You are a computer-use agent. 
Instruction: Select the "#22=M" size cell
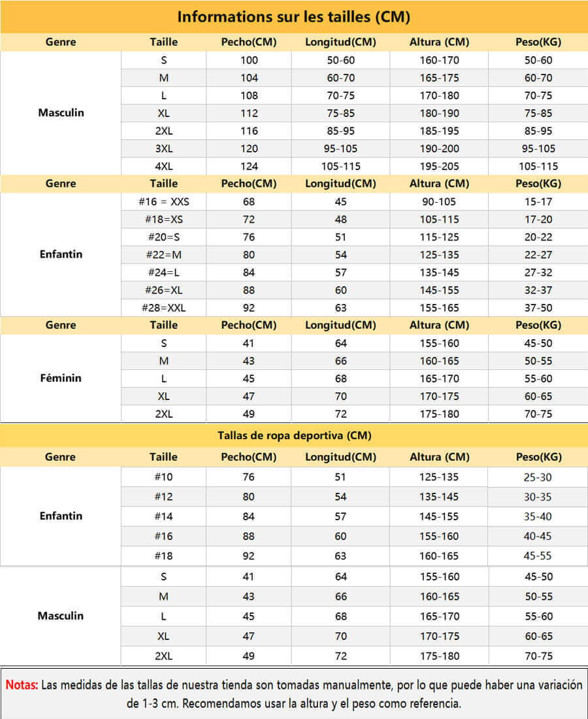[163, 254]
